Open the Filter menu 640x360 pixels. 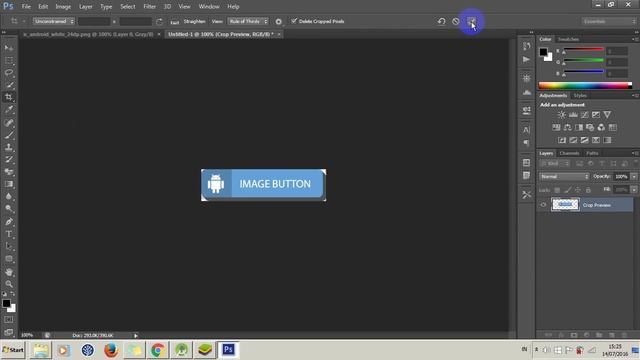pos(149,7)
